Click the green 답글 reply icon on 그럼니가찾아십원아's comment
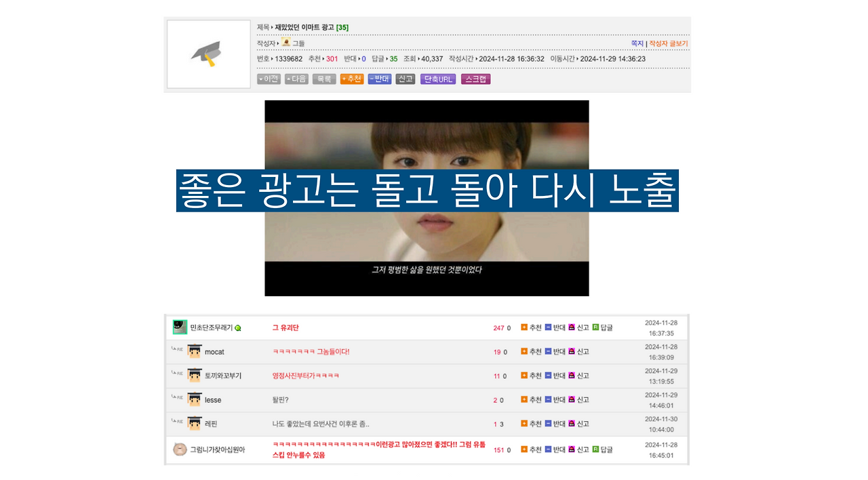This screenshot has width=868, height=480. (x=596, y=449)
